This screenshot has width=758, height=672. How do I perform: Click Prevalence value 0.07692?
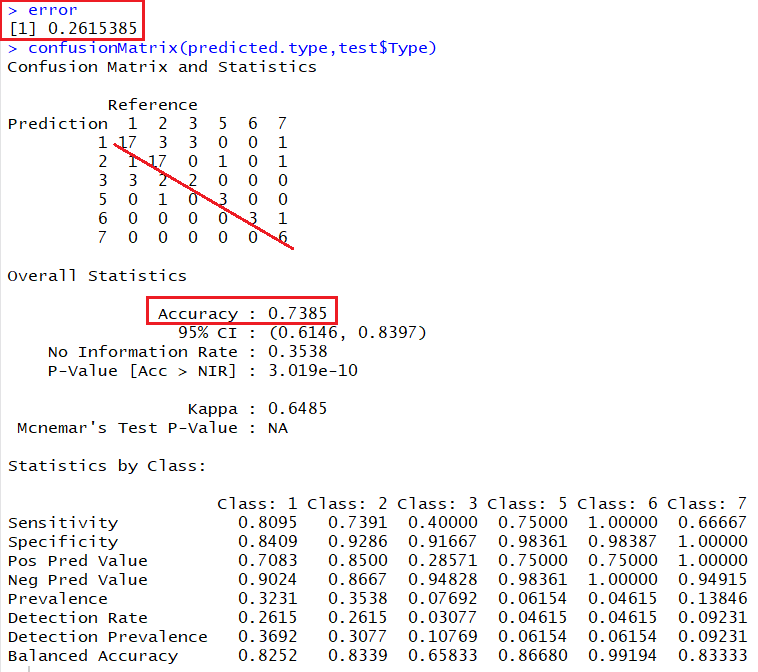click(x=443, y=599)
